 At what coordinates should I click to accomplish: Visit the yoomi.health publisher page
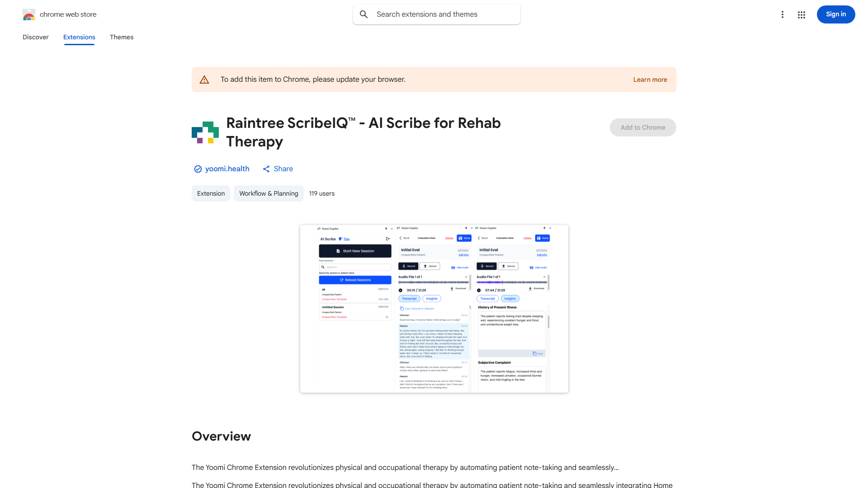tap(227, 169)
